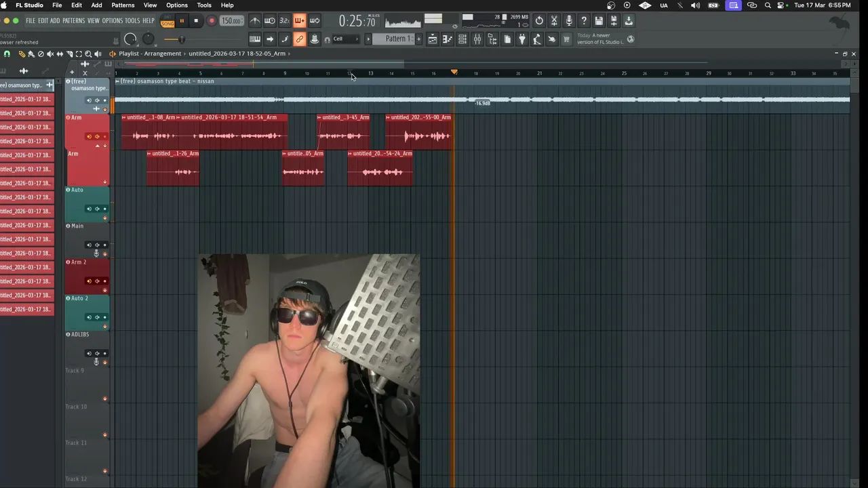Save the project with floppy icon

(599, 21)
